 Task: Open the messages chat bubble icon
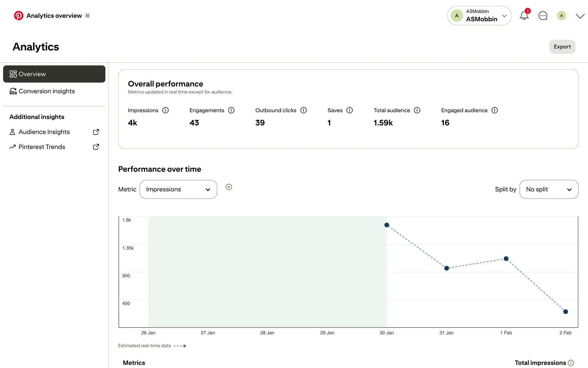543,16
